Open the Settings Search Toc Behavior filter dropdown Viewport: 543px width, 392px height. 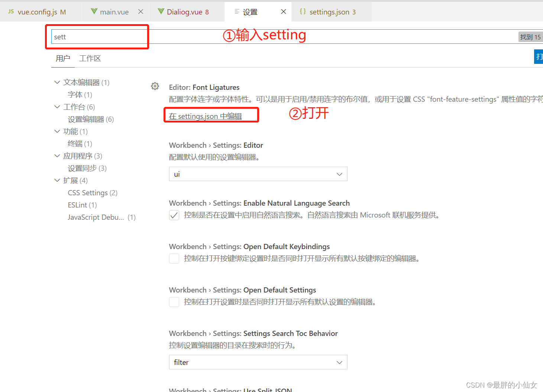pos(258,362)
